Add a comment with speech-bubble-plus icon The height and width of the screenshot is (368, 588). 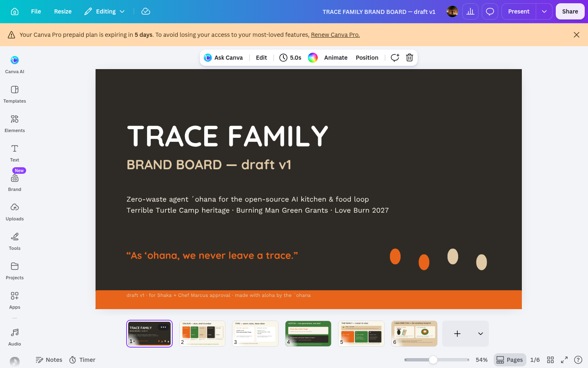click(395, 58)
